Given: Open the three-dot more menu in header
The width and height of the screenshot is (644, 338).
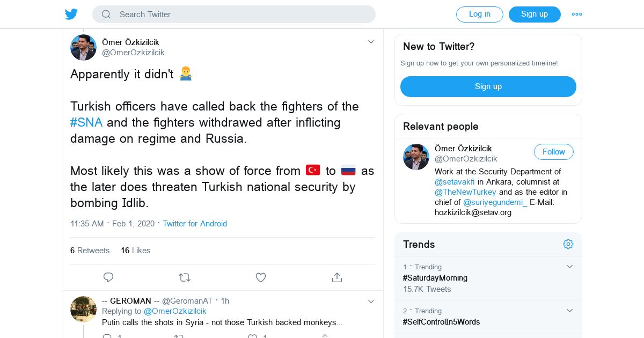Looking at the screenshot, I should tap(577, 14).
